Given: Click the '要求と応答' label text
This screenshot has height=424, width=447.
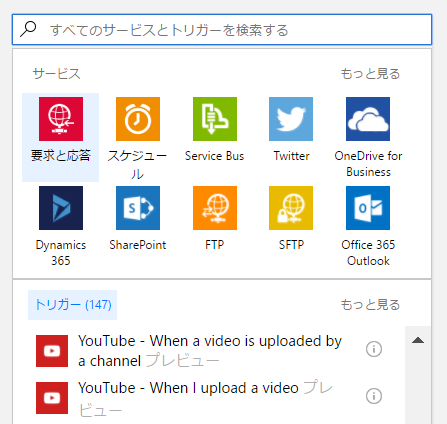Looking at the screenshot, I should pos(61,156).
